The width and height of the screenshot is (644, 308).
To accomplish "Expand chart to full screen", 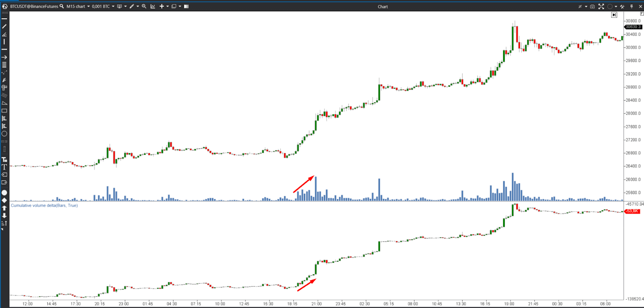I will point(601,6).
